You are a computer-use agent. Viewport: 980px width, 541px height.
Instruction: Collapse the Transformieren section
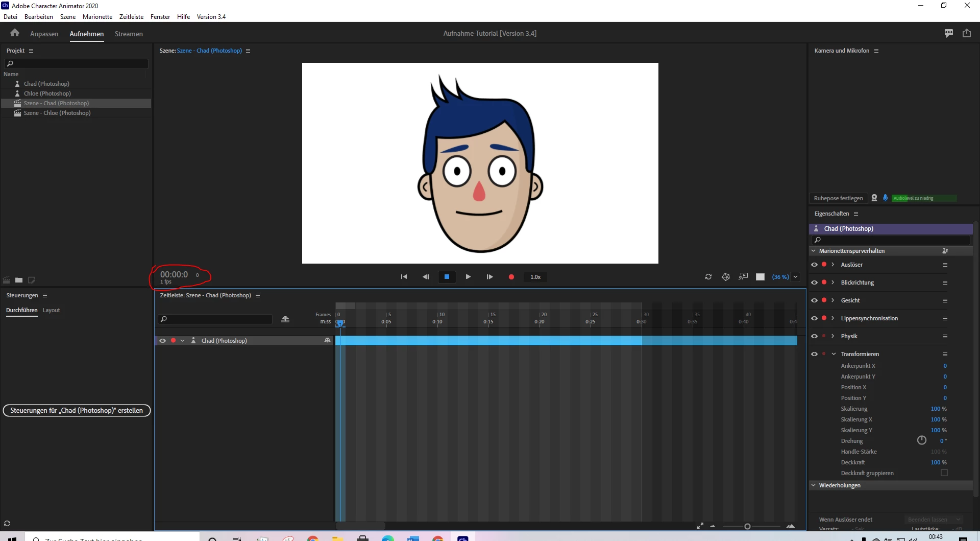(x=834, y=354)
